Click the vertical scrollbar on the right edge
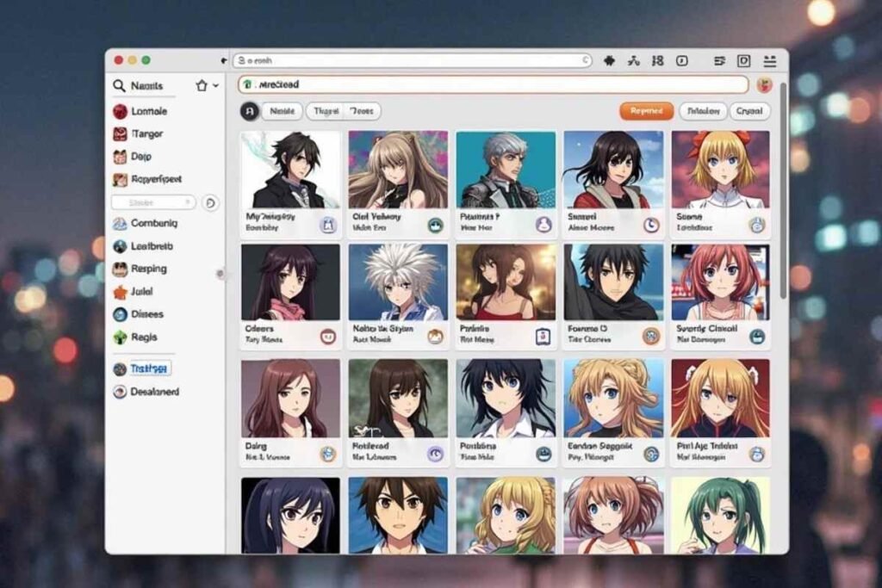The height and width of the screenshot is (588, 882). coord(783,191)
